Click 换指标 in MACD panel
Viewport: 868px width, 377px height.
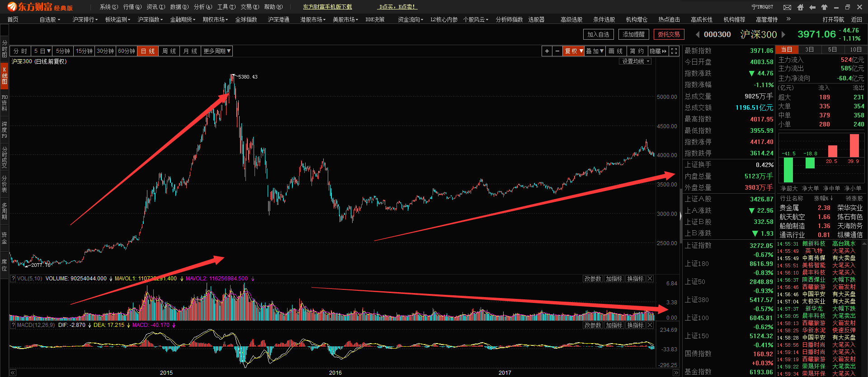[x=635, y=325]
